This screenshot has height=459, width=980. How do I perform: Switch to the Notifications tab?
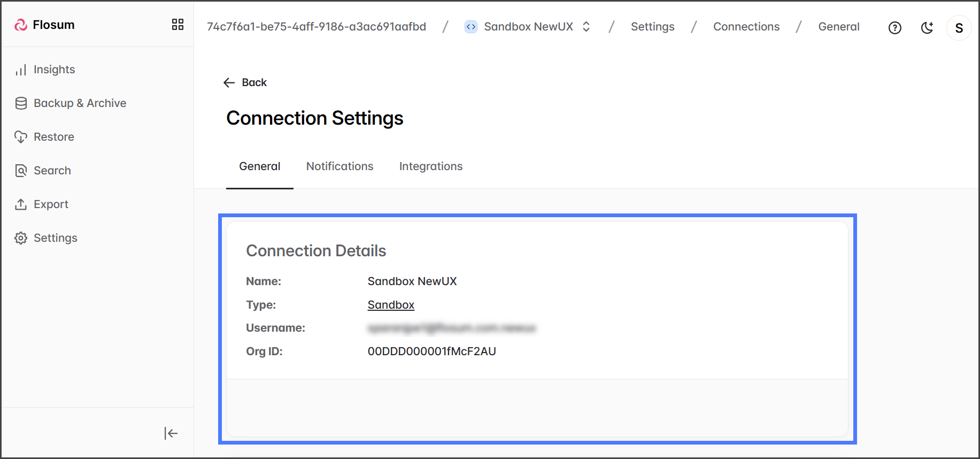click(x=339, y=166)
